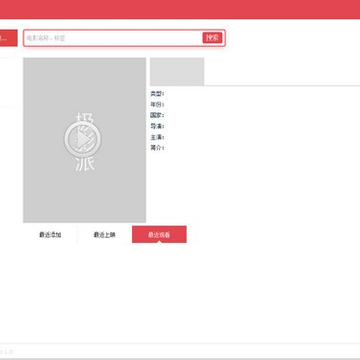Click the 简介: label

click(157, 148)
